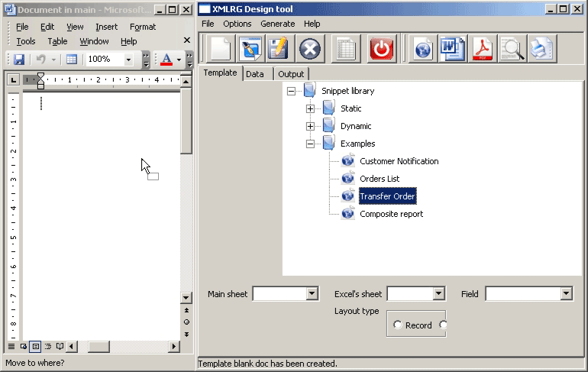Click the round cancel X icon
Screen dimensions: 588x372
coord(310,49)
